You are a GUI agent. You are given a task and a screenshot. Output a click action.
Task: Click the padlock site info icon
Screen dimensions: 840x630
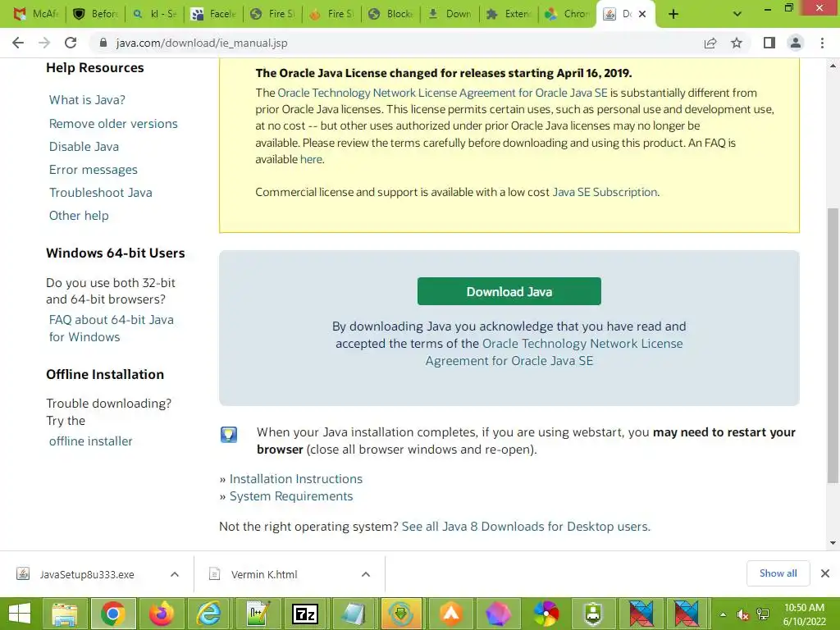tap(103, 43)
